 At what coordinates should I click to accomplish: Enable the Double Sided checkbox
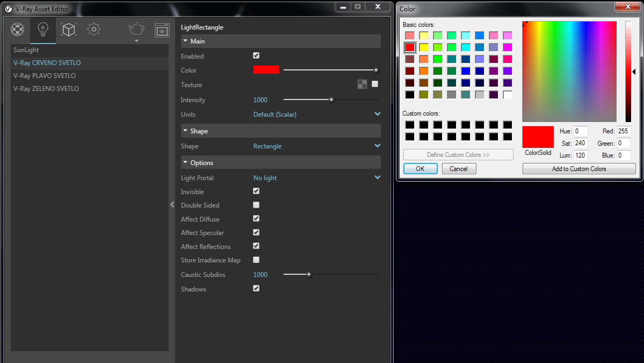coord(256,205)
